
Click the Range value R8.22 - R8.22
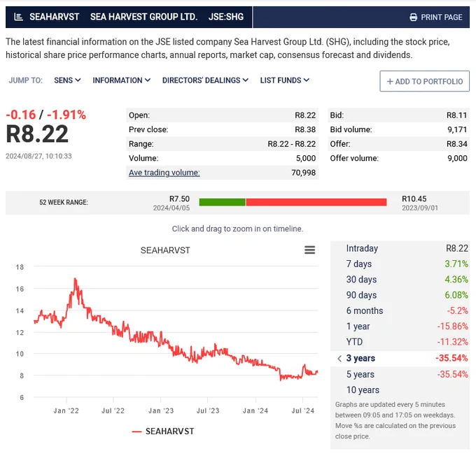point(291,144)
